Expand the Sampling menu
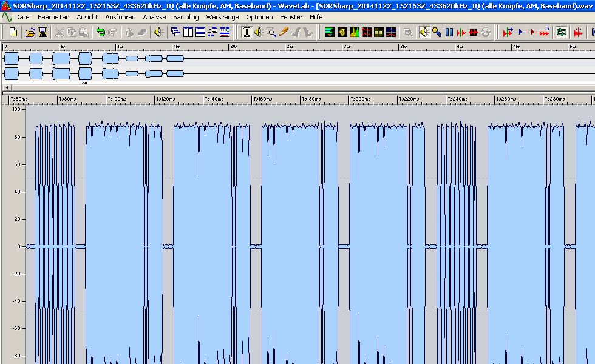595x364 pixels. (x=186, y=17)
